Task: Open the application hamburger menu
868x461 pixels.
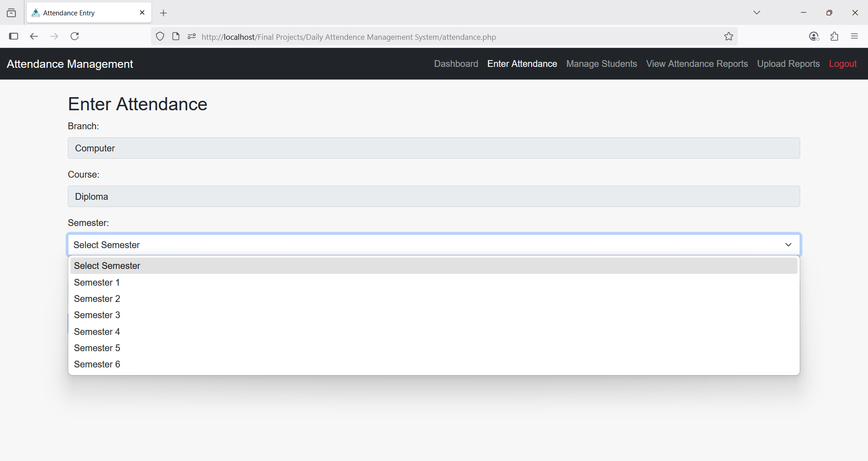Action: (854, 37)
